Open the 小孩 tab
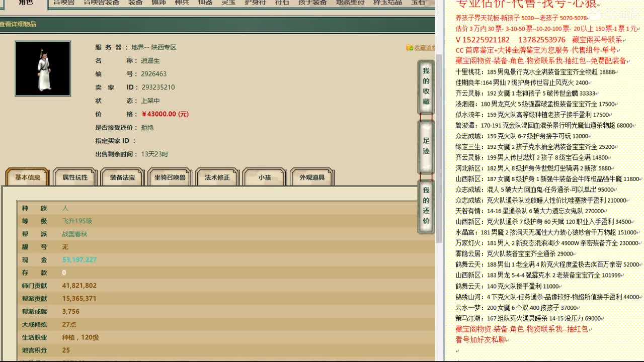This screenshot has width=644, height=362. (x=265, y=177)
